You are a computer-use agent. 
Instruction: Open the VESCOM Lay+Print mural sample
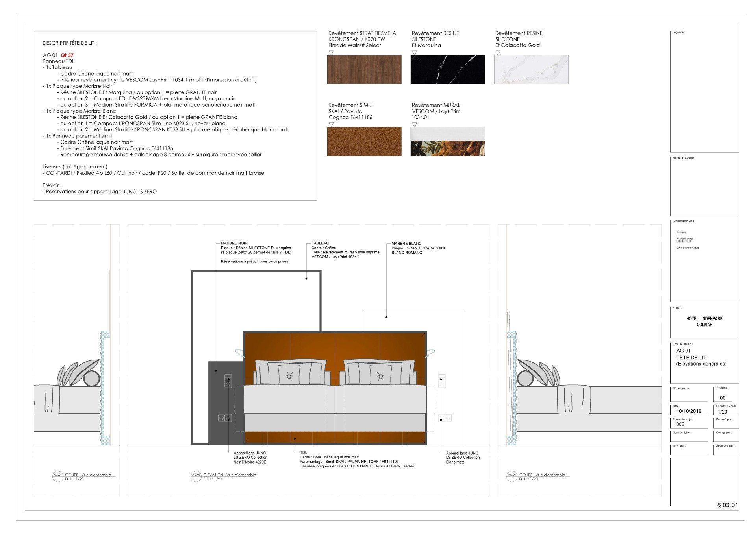pyautogui.click(x=447, y=142)
